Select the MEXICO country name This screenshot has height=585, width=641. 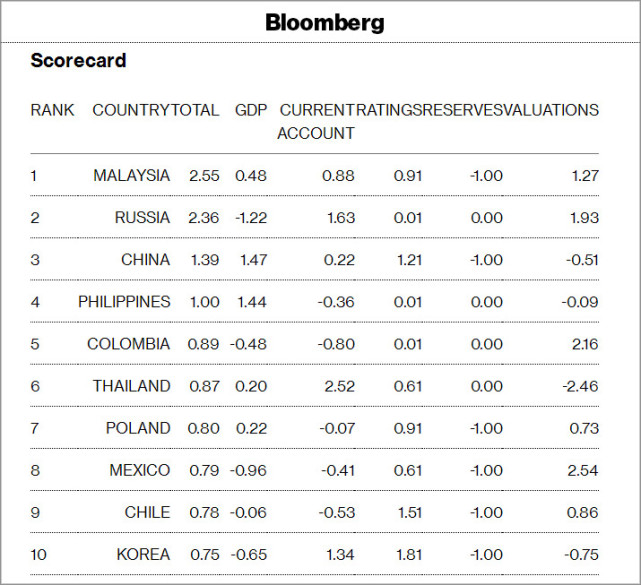[140, 470]
